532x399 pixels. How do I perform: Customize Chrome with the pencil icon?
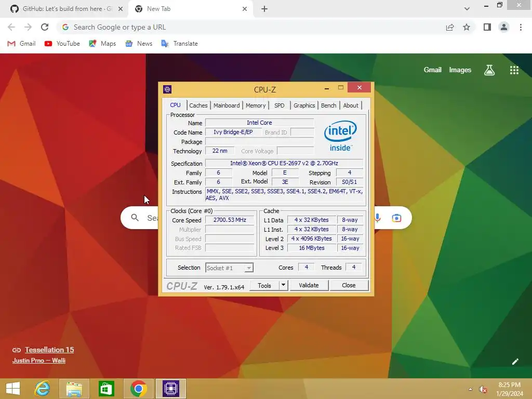[515, 362]
